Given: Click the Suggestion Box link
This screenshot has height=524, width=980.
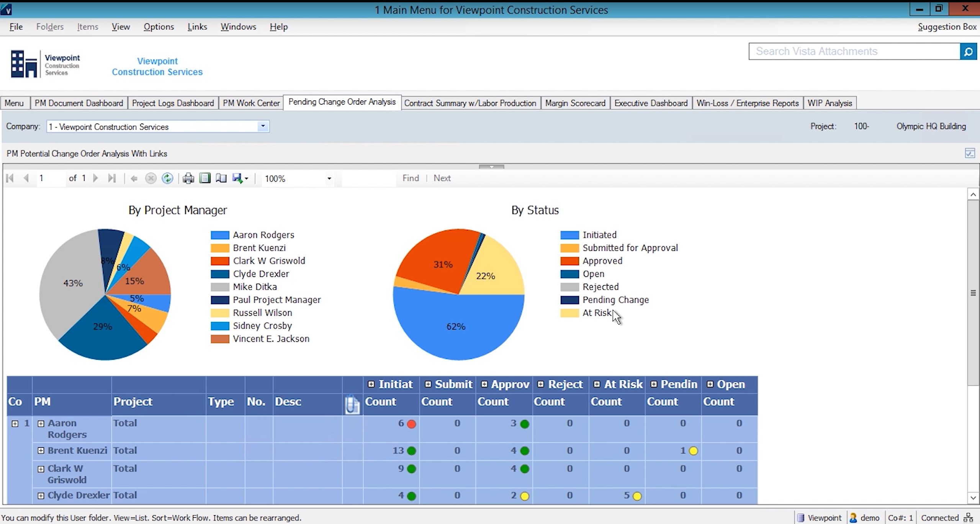Looking at the screenshot, I should coord(947,26).
